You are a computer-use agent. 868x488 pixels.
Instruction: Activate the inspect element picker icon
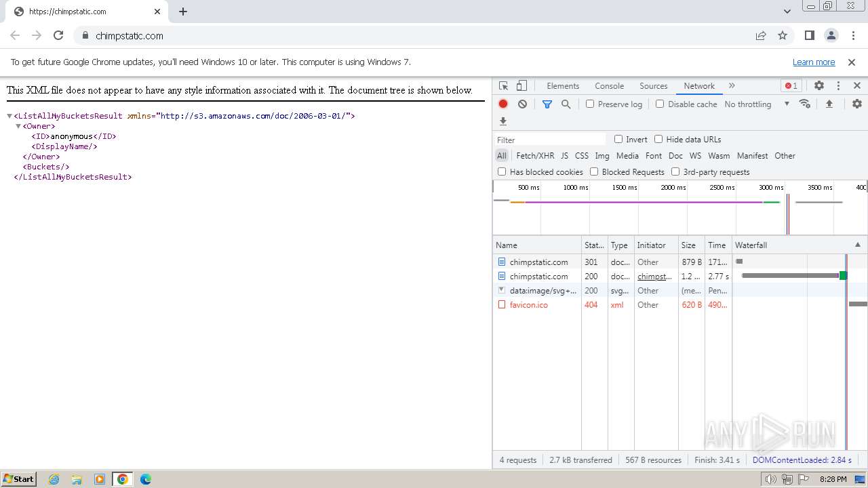coord(503,86)
